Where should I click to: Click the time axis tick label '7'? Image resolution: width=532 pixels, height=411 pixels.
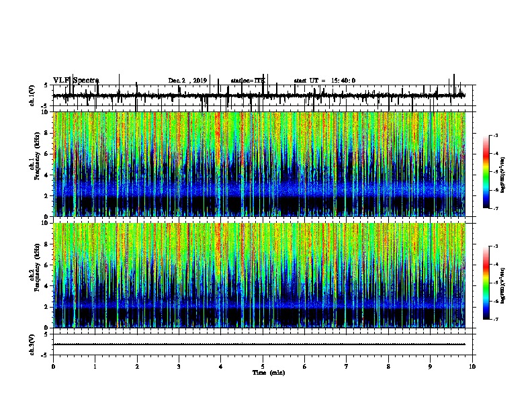tap(347, 367)
